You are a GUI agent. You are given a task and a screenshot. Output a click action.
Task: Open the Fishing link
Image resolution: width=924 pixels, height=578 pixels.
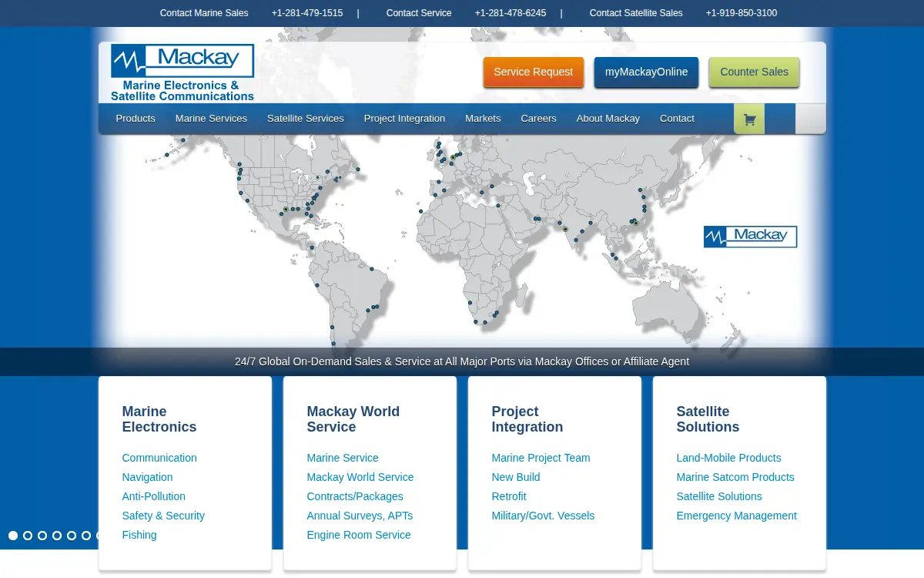click(x=139, y=535)
